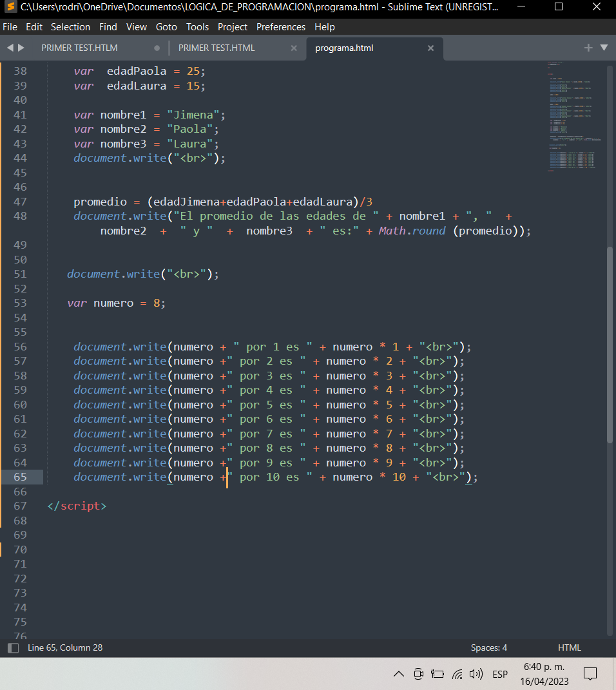The image size is (616, 690).
Task: Select the programa.html tab
Action: tap(344, 48)
